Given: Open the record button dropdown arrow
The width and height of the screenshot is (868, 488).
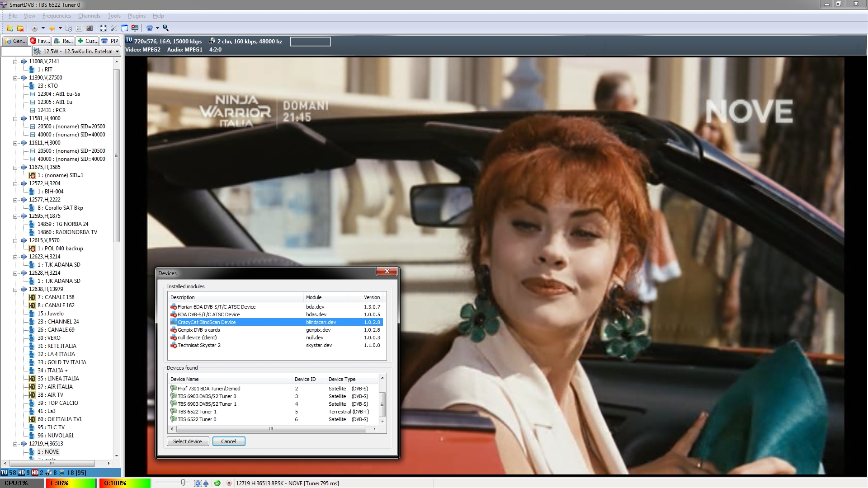Looking at the screenshot, I should pyautogui.click(x=43, y=28).
